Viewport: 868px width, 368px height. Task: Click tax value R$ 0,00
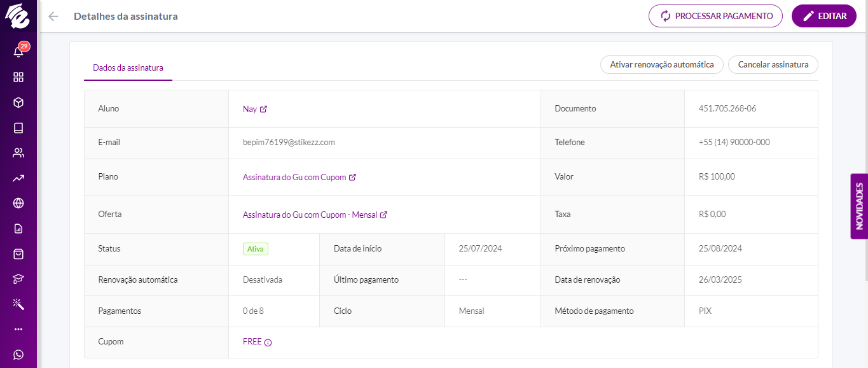[712, 215]
